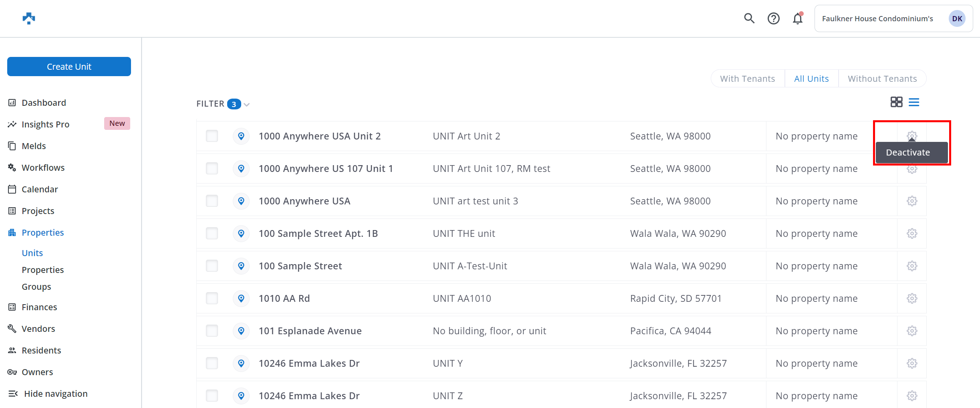Choose Deactivate from the popup
The image size is (980, 408).
click(x=908, y=153)
